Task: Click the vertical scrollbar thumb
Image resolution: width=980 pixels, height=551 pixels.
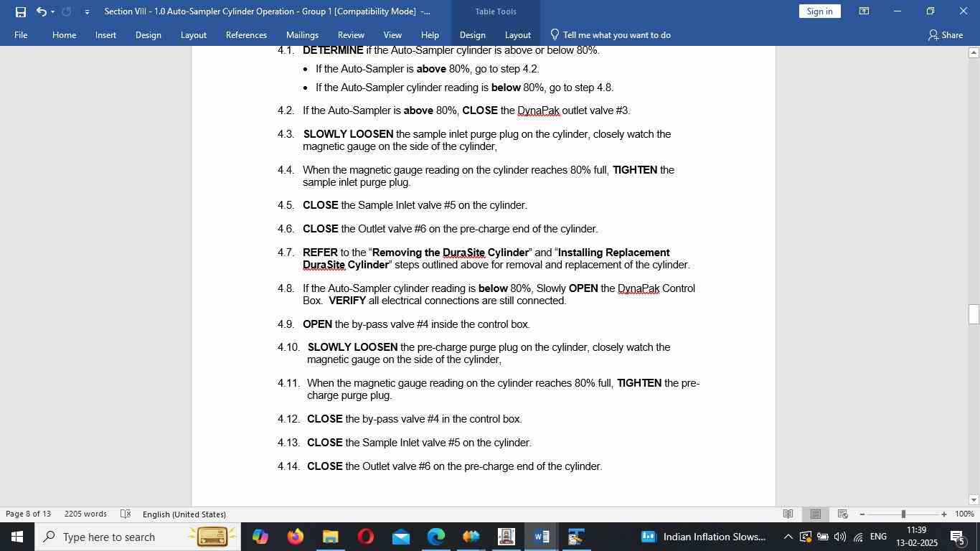Action: pyautogui.click(x=974, y=314)
